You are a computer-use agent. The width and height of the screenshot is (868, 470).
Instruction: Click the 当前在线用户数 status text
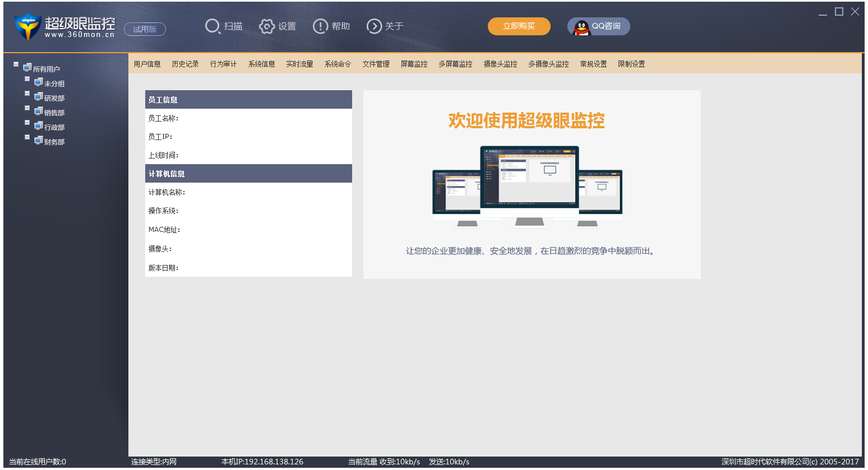click(38, 462)
